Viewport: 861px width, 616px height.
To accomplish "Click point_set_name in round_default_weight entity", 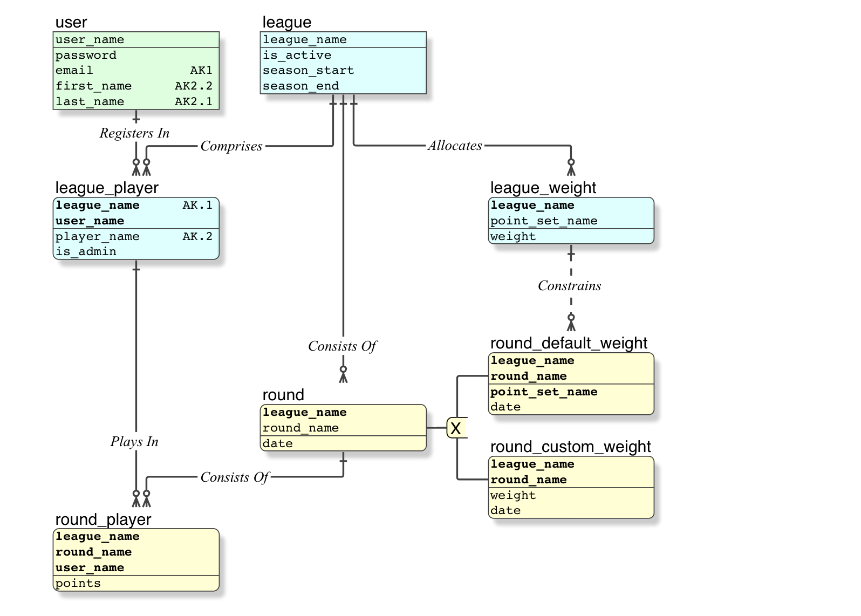I will tap(544, 392).
